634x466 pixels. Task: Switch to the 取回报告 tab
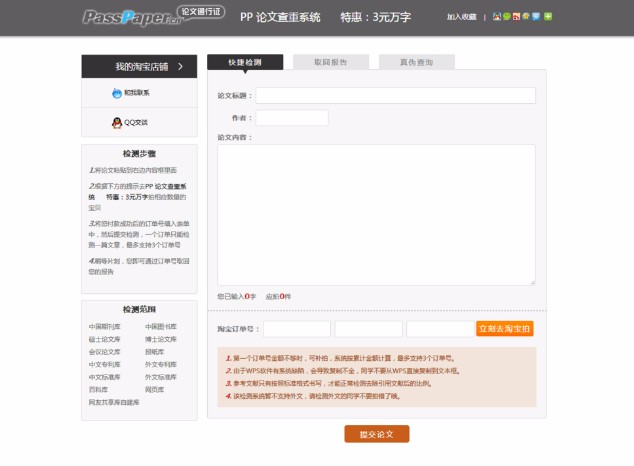(x=331, y=62)
